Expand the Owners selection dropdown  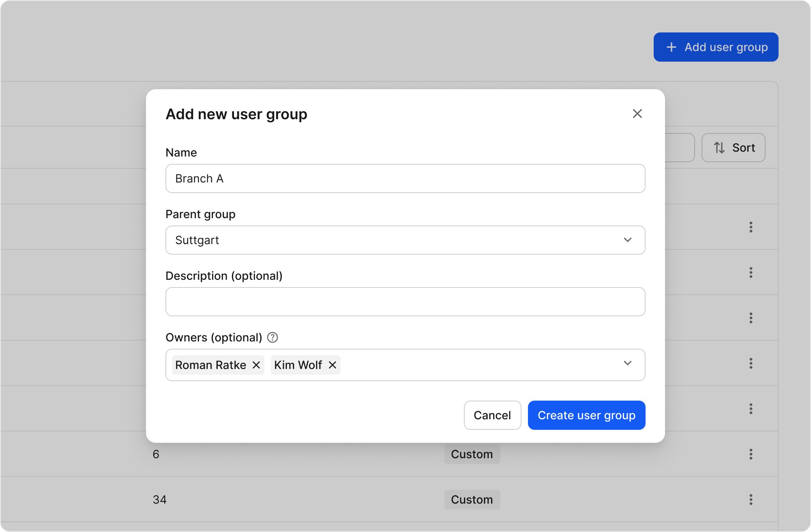pos(628,363)
